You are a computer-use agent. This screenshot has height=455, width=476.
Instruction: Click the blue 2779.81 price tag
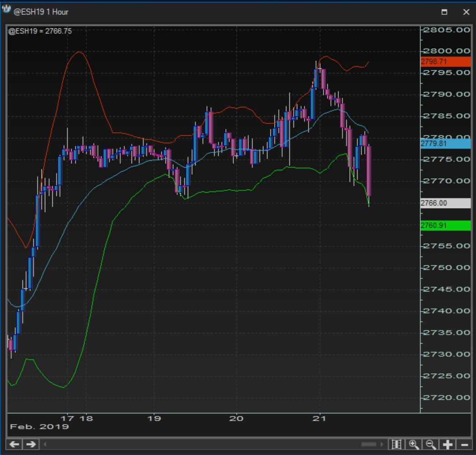point(445,144)
